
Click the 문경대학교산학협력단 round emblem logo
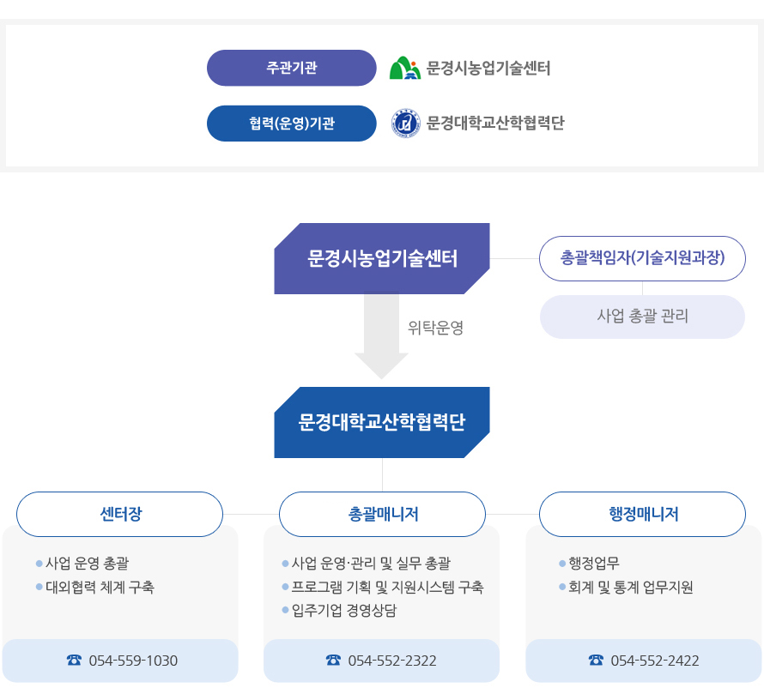click(x=406, y=124)
